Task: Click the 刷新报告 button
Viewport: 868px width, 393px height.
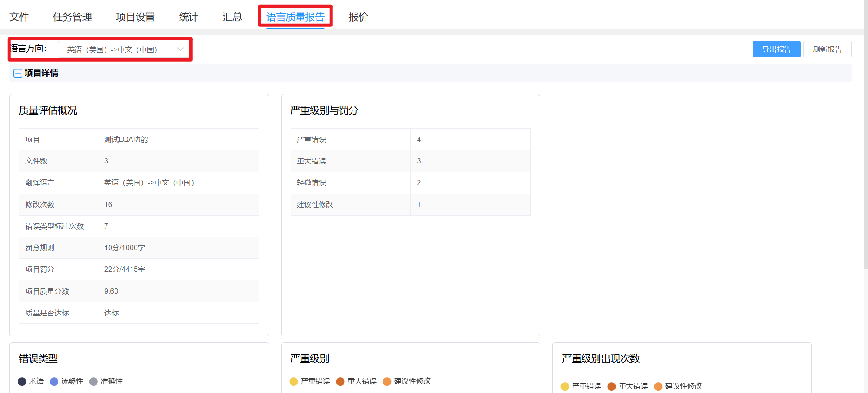Action: click(x=827, y=49)
